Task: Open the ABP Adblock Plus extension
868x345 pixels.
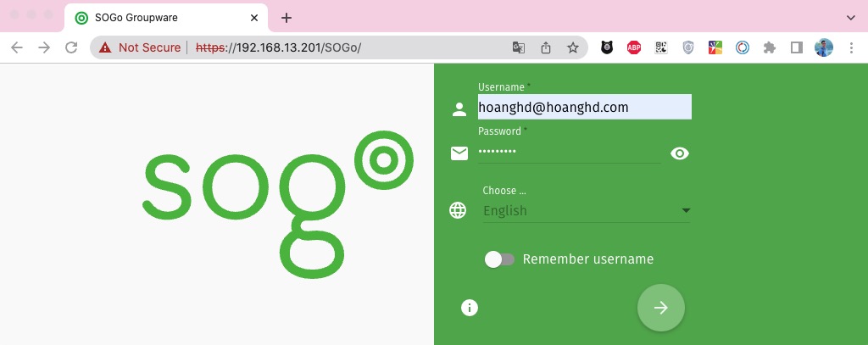Action: tap(634, 47)
